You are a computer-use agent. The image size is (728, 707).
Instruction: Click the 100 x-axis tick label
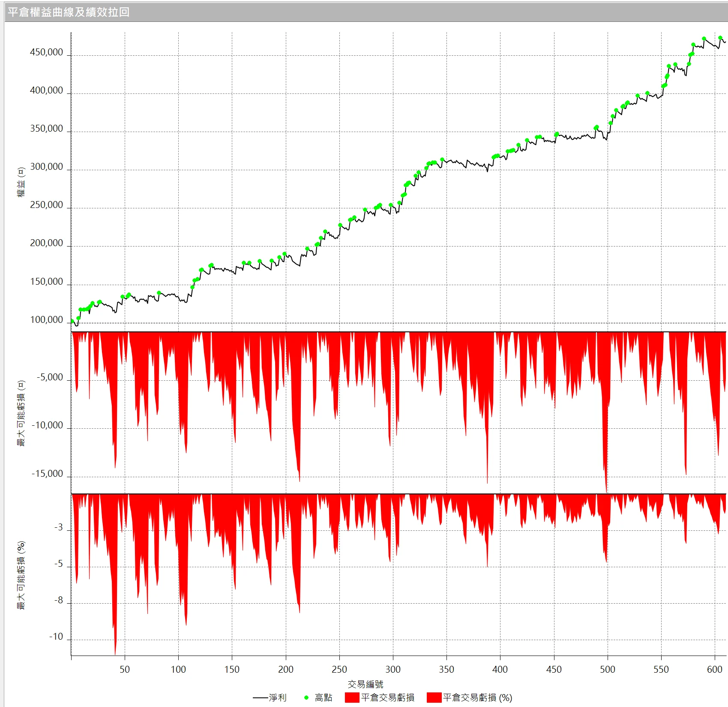[x=178, y=669]
